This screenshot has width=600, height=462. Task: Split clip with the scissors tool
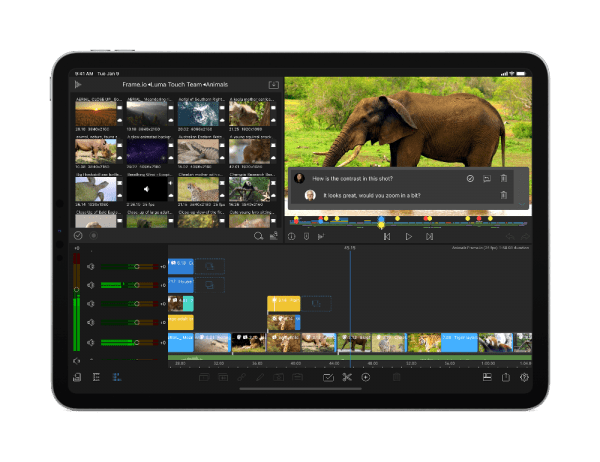pos(347,377)
